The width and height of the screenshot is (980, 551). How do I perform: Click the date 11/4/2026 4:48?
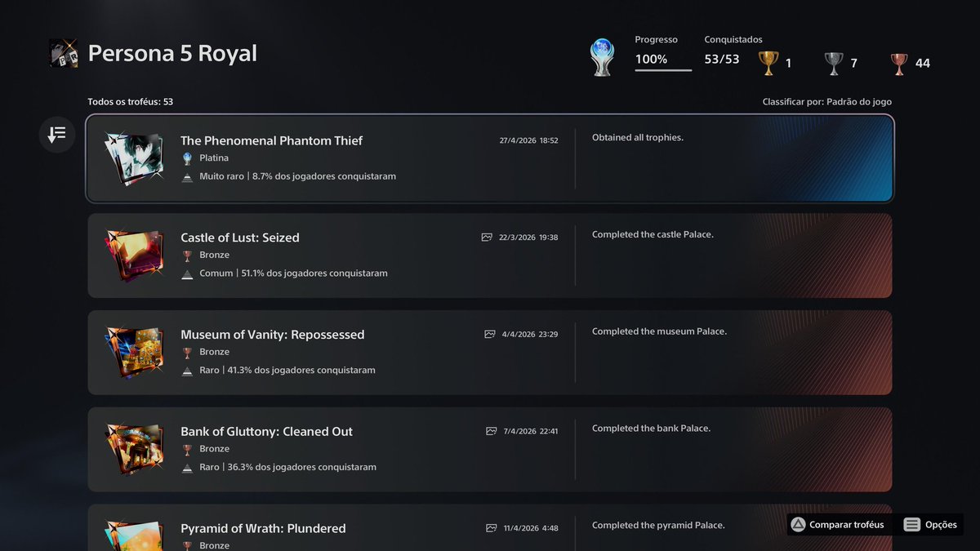click(x=531, y=528)
